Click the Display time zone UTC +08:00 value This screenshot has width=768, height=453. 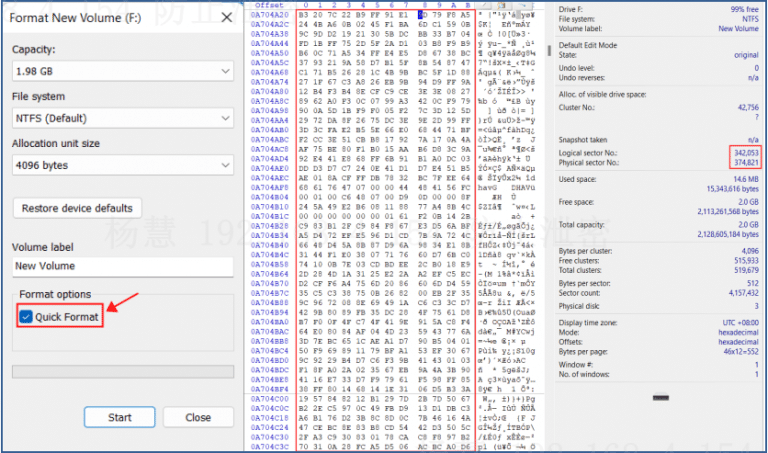740,323
